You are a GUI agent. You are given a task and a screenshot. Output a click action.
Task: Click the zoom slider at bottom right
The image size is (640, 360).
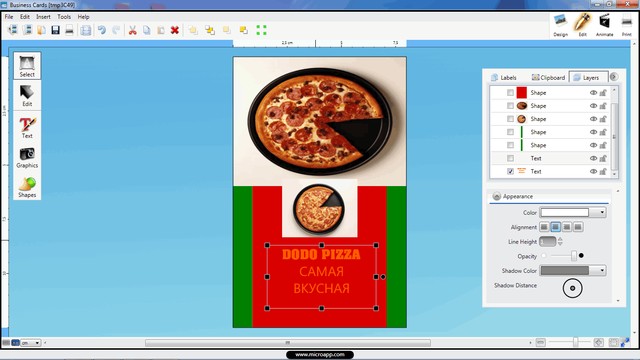click(x=576, y=342)
